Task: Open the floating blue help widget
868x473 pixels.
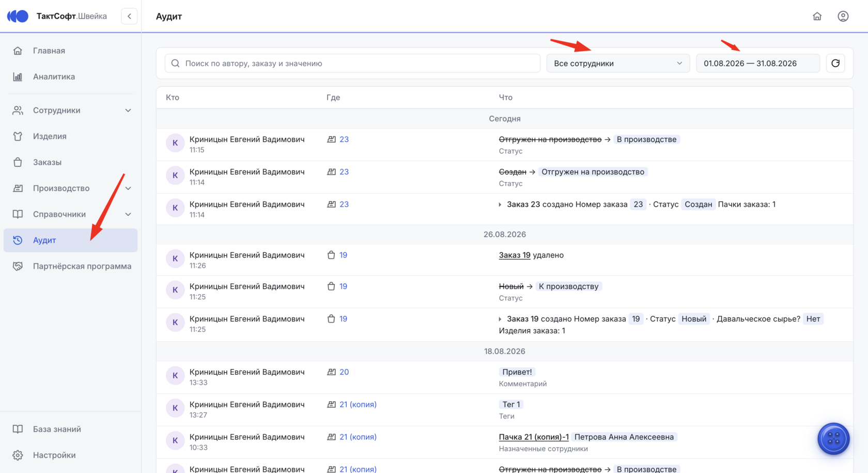Action: click(x=833, y=439)
